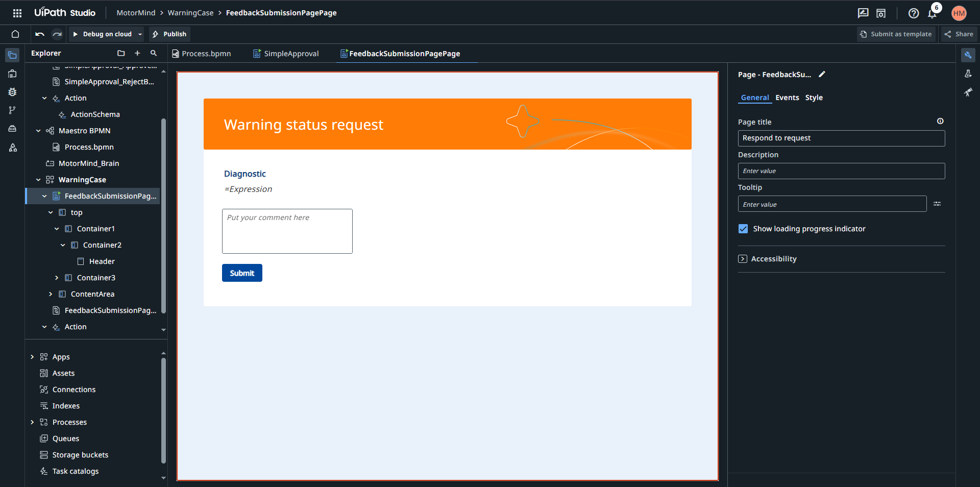The height and width of the screenshot is (487, 980).
Task: Open the second left sidebar panel icon
Action: click(x=13, y=74)
